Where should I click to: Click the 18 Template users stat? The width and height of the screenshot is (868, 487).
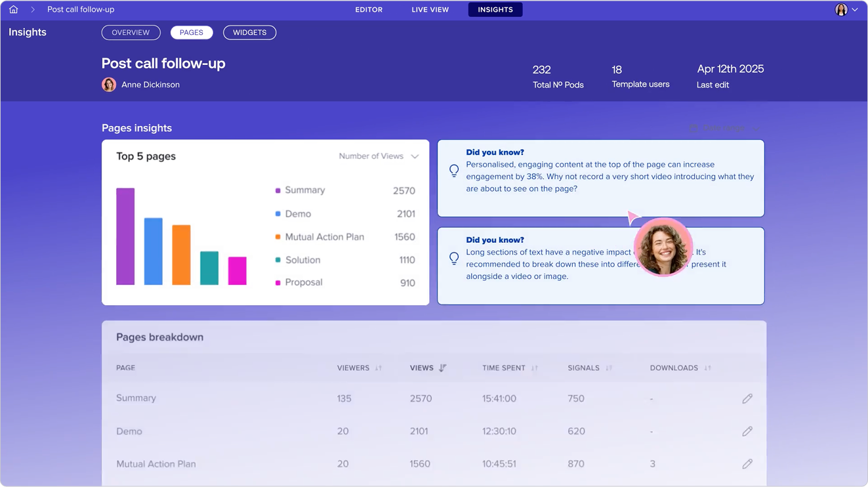click(x=640, y=77)
